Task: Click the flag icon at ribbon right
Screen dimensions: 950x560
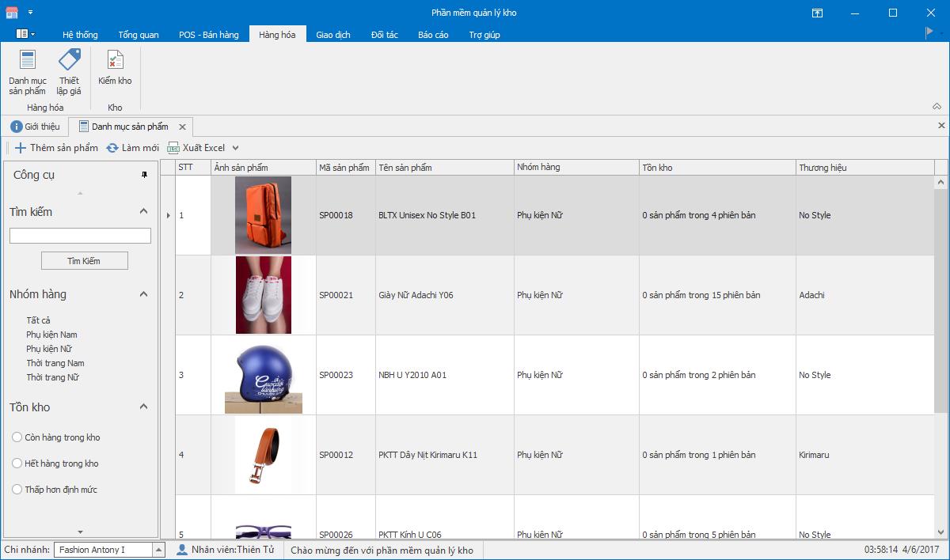Action: 929,32
